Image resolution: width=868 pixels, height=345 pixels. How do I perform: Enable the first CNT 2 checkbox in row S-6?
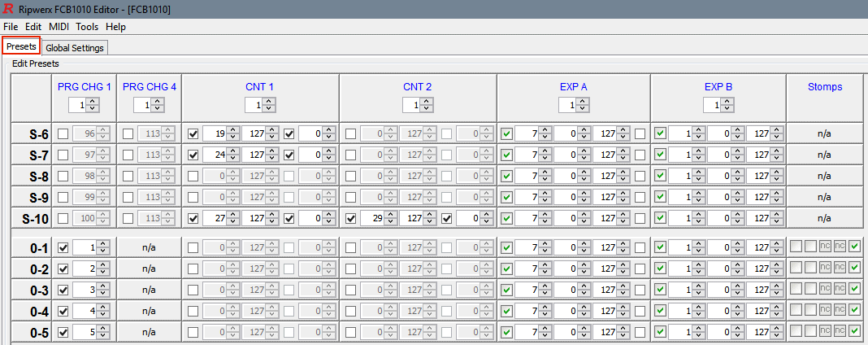[x=350, y=133]
